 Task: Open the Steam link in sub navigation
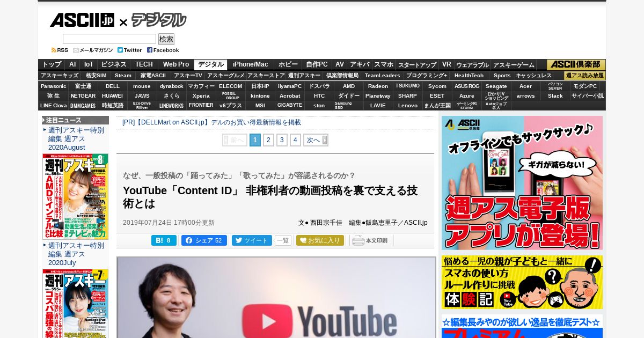tap(123, 76)
